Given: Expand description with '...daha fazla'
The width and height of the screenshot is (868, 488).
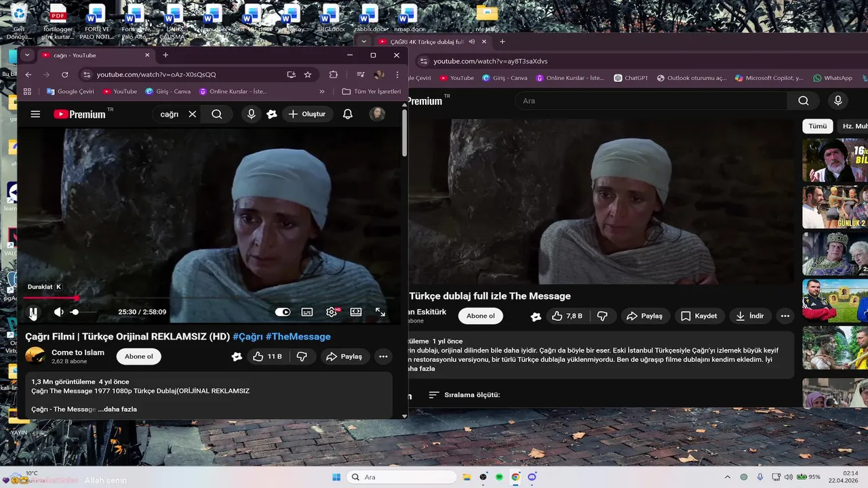Looking at the screenshot, I should click(x=117, y=409).
